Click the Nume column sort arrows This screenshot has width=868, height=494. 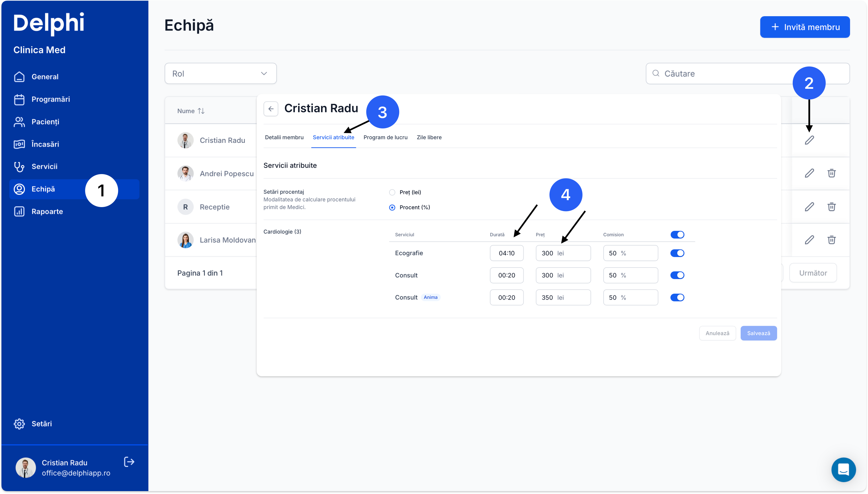pos(201,111)
